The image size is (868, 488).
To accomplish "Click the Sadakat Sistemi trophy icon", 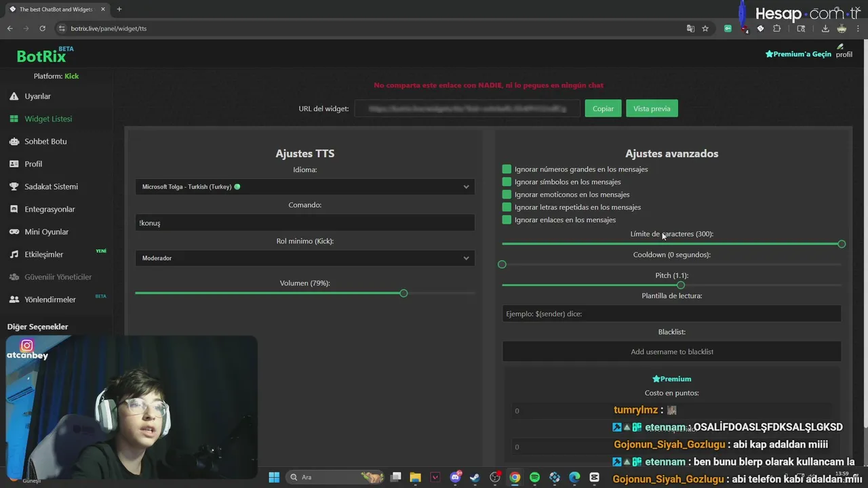I will [14, 186].
